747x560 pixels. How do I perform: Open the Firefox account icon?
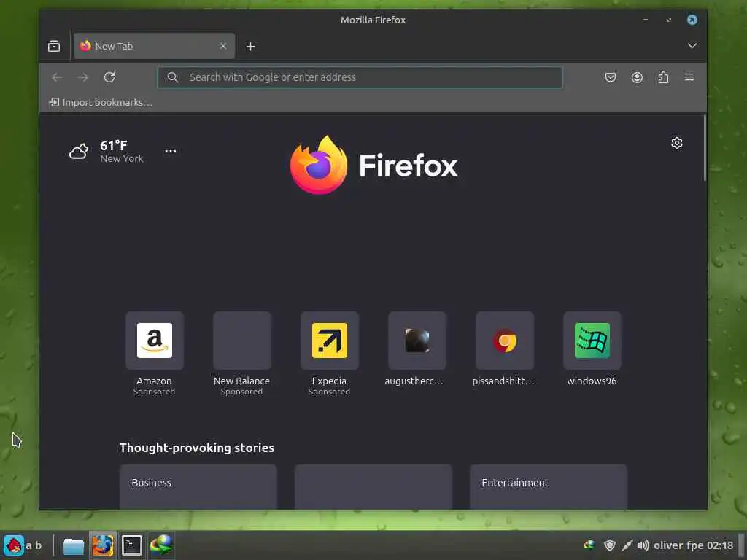637,77
